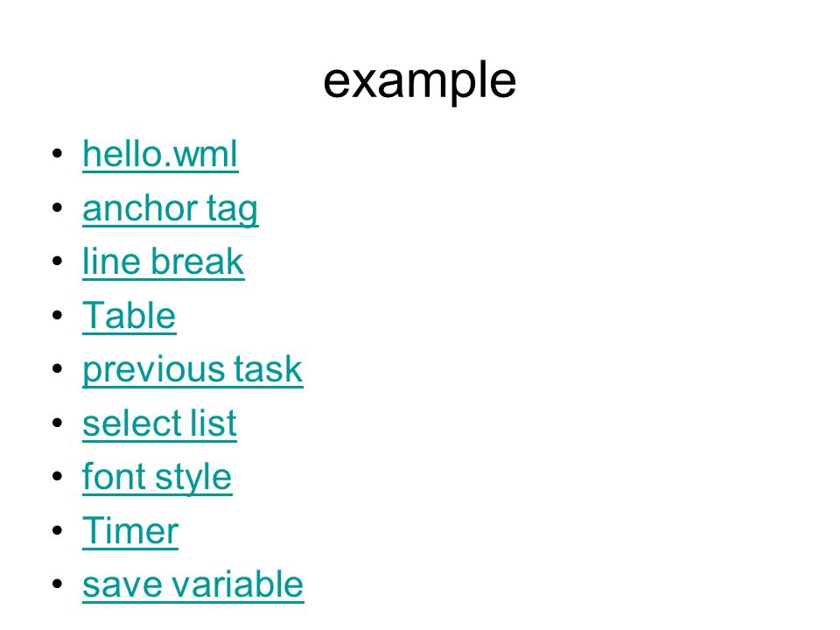Open the line break example link
840x630 pixels.
click(x=164, y=262)
